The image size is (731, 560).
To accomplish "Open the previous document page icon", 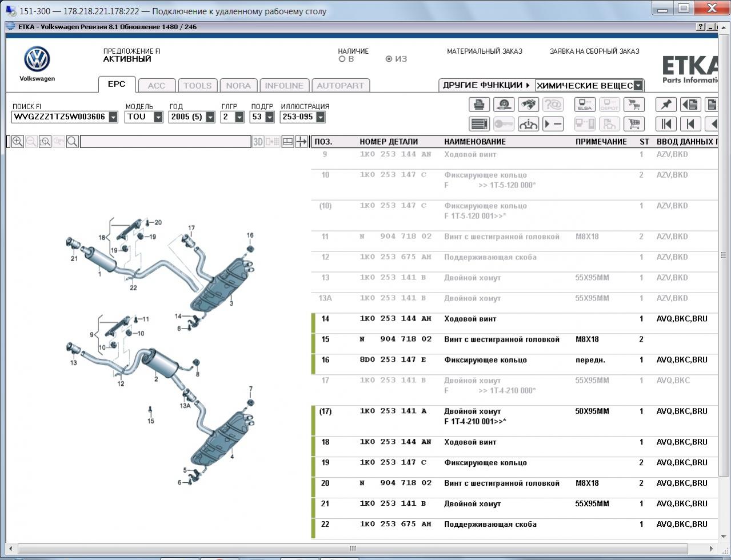I will coord(690,105).
